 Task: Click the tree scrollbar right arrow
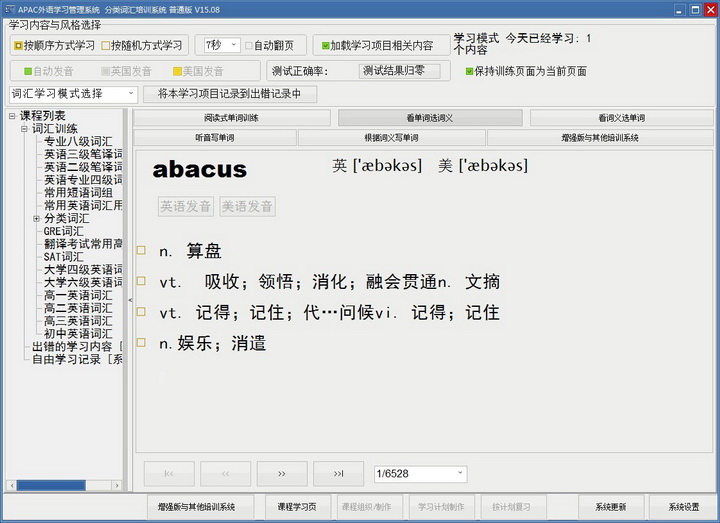coord(117,485)
